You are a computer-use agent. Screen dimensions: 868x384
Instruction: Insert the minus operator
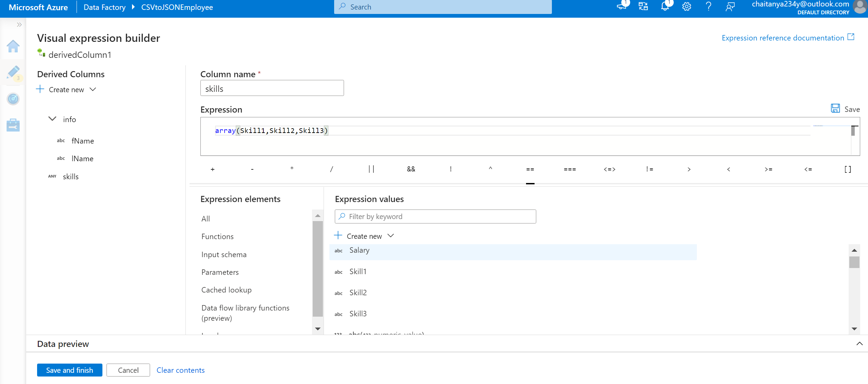point(252,169)
